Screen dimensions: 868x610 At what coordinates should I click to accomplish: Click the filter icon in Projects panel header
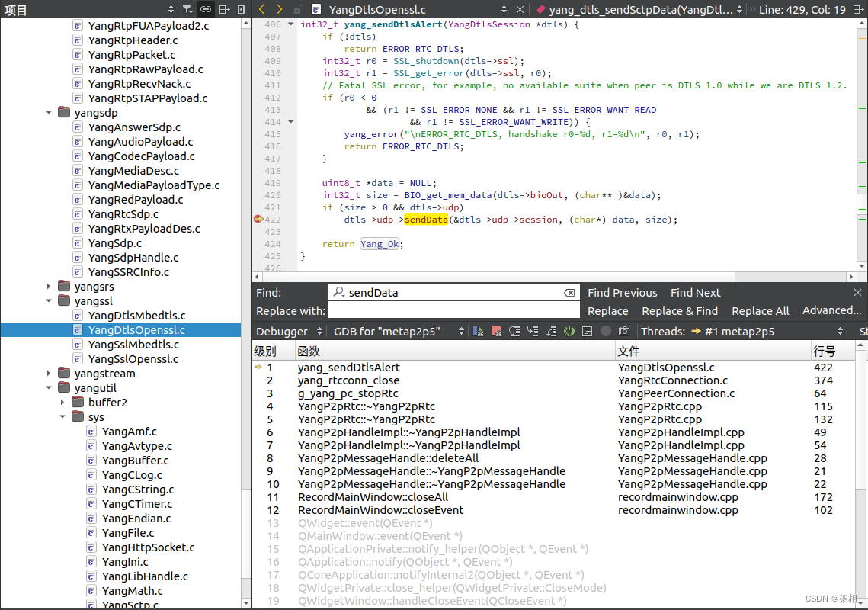point(187,9)
